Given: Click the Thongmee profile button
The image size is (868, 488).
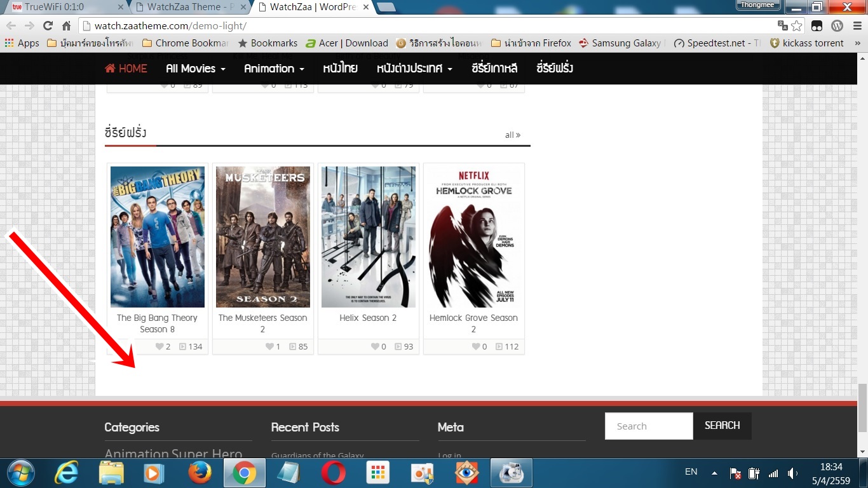Looking at the screenshot, I should coord(758,5).
